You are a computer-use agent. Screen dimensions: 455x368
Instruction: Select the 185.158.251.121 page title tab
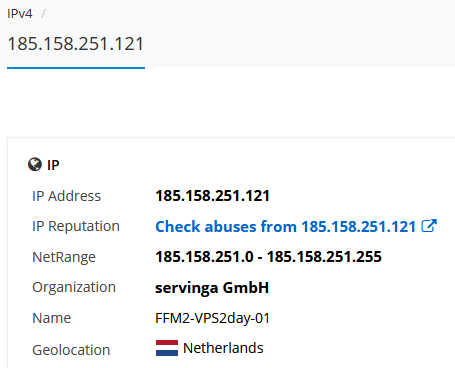pos(76,44)
